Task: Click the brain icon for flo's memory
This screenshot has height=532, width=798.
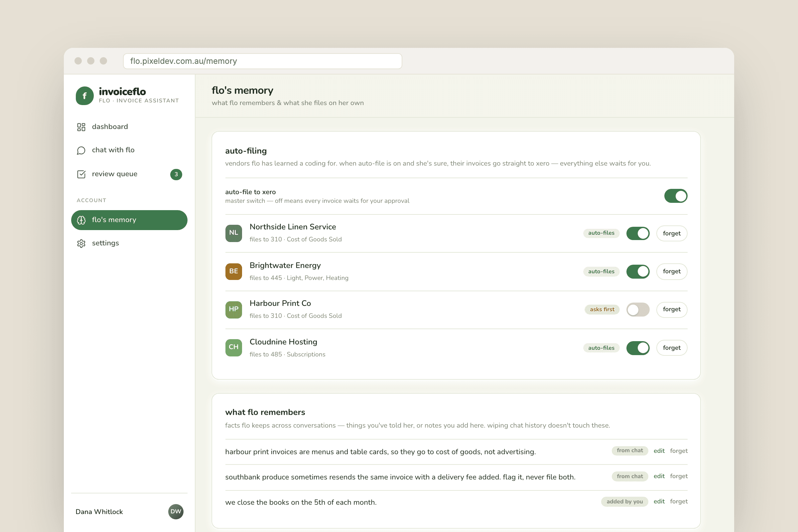Action: (81, 220)
